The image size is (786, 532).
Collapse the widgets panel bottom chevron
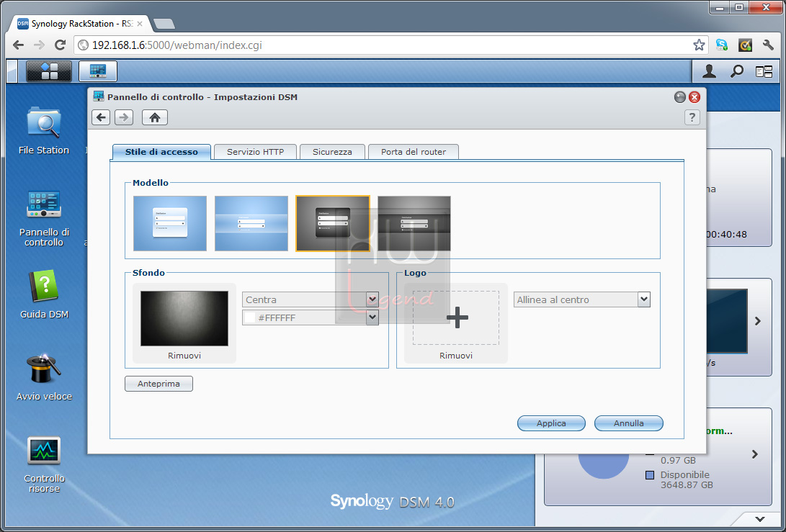tap(760, 519)
